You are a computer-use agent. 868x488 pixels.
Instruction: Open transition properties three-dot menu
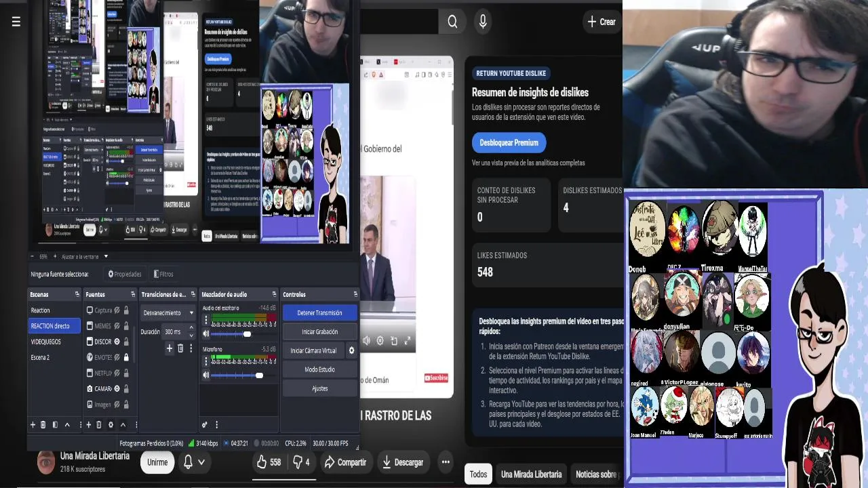click(x=191, y=348)
